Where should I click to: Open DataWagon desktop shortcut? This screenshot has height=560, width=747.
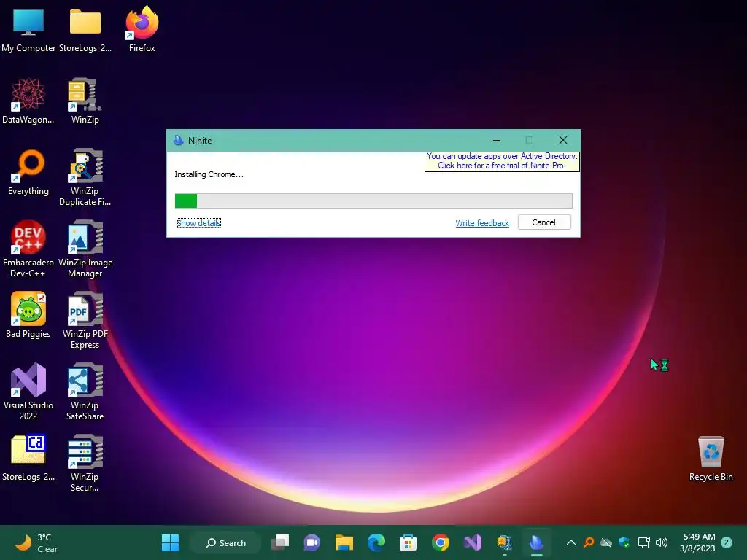coord(28,101)
